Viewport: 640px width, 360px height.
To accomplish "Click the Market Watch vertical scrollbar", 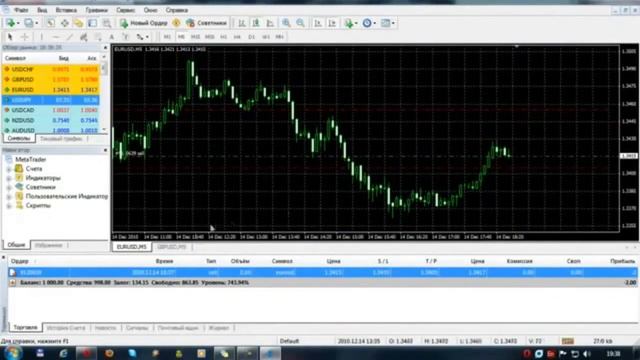I will tap(104, 94).
